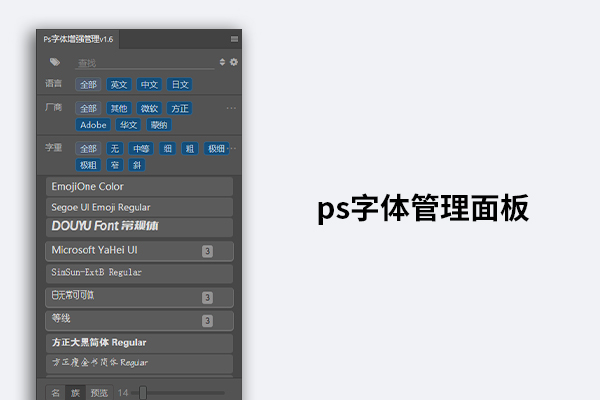Filter fonts by 蒙纳 vendor
The image size is (600, 400).
pyautogui.click(x=159, y=125)
